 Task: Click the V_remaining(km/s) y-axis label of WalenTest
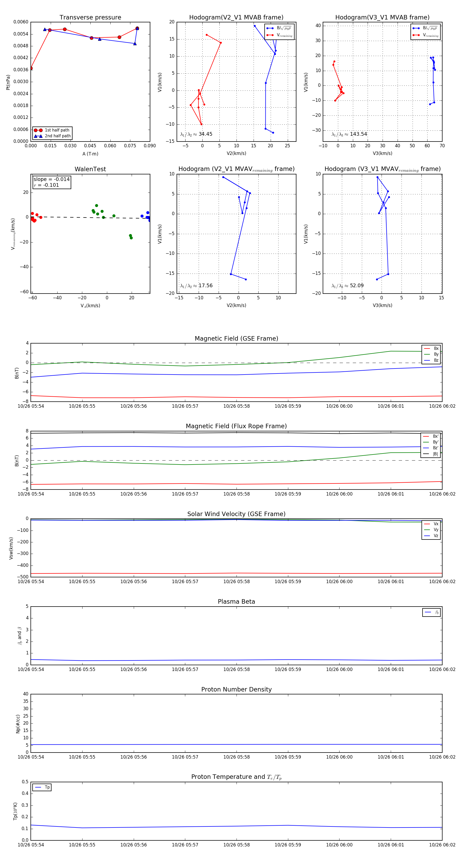13,234
